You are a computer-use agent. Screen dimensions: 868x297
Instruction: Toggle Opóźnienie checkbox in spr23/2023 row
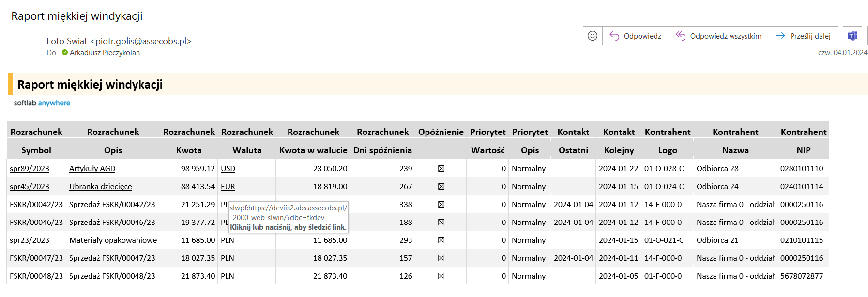[441, 240]
